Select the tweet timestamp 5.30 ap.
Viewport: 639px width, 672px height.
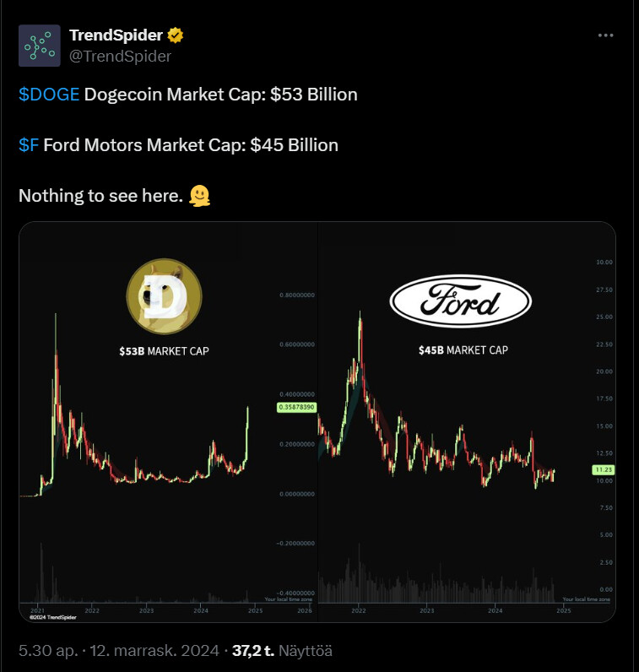pyautogui.click(x=48, y=651)
